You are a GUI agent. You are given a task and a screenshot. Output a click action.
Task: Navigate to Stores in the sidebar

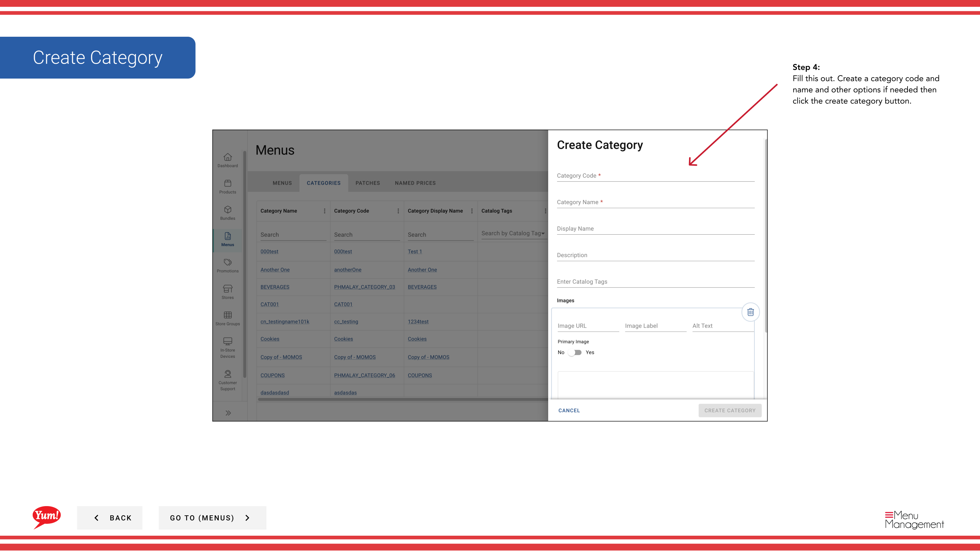click(228, 292)
